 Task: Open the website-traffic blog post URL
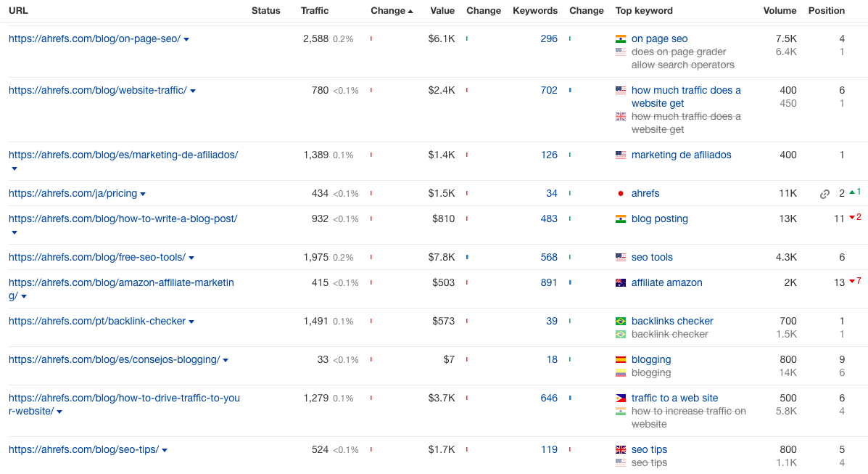[94, 90]
